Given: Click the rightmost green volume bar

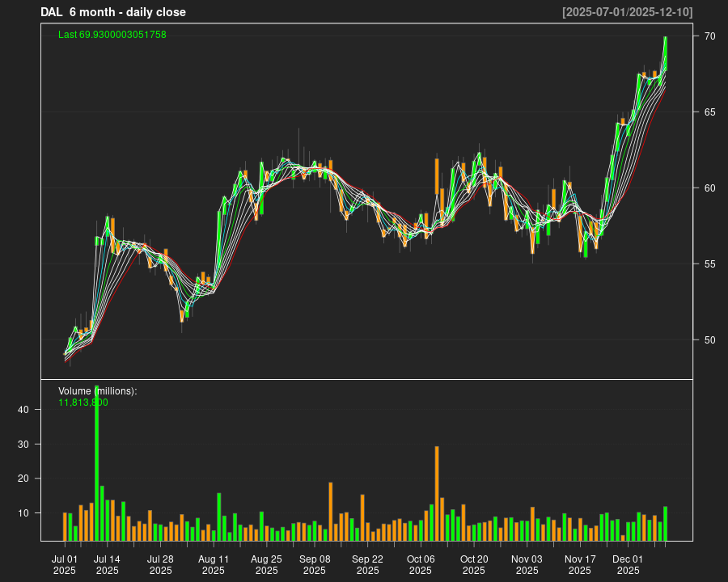Looking at the screenshot, I should point(665,524).
